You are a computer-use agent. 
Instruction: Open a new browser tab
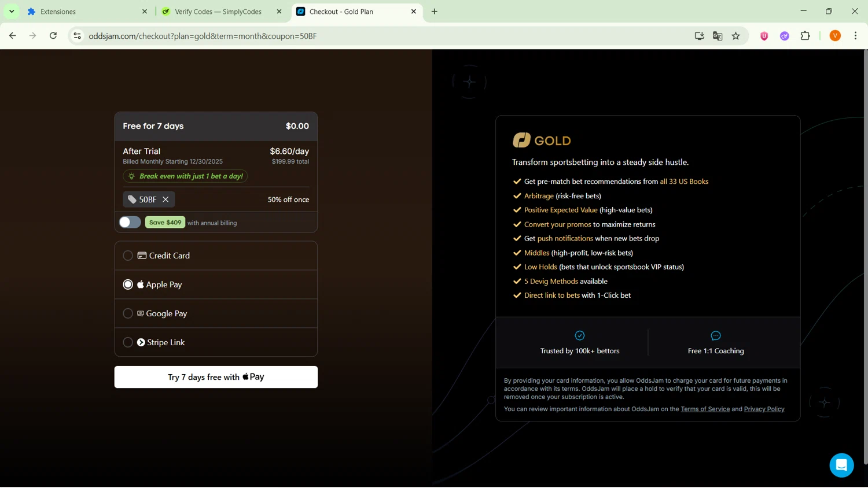tap(435, 12)
